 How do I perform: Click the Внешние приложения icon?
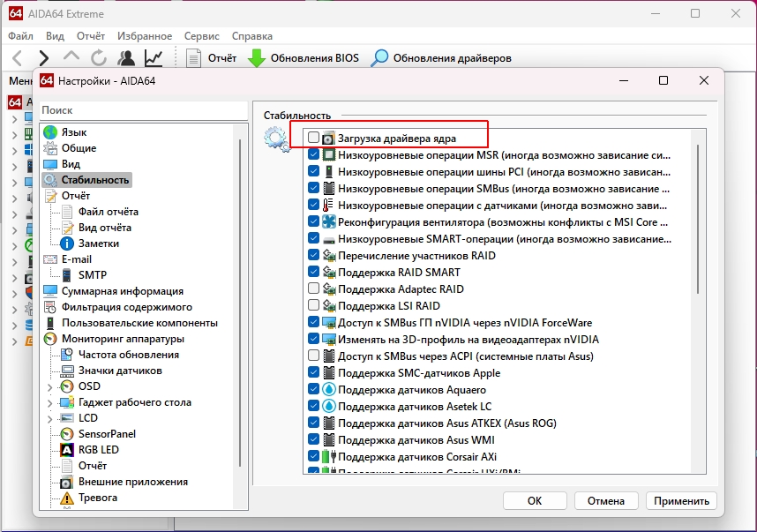click(x=67, y=482)
